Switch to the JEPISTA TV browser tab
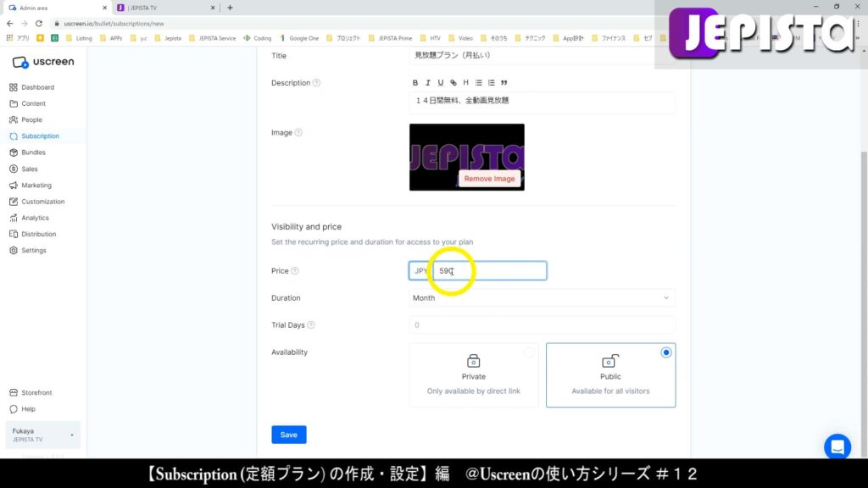The image size is (868, 488). (x=165, y=8)
